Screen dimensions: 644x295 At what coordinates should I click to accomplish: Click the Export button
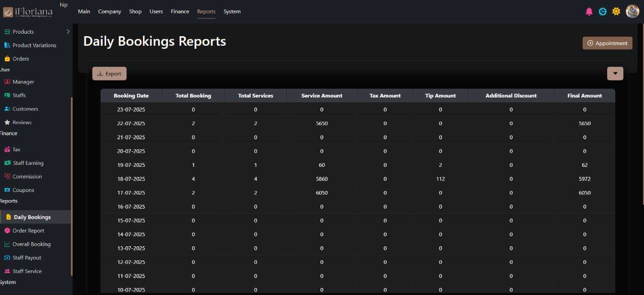tap(109, 73)
